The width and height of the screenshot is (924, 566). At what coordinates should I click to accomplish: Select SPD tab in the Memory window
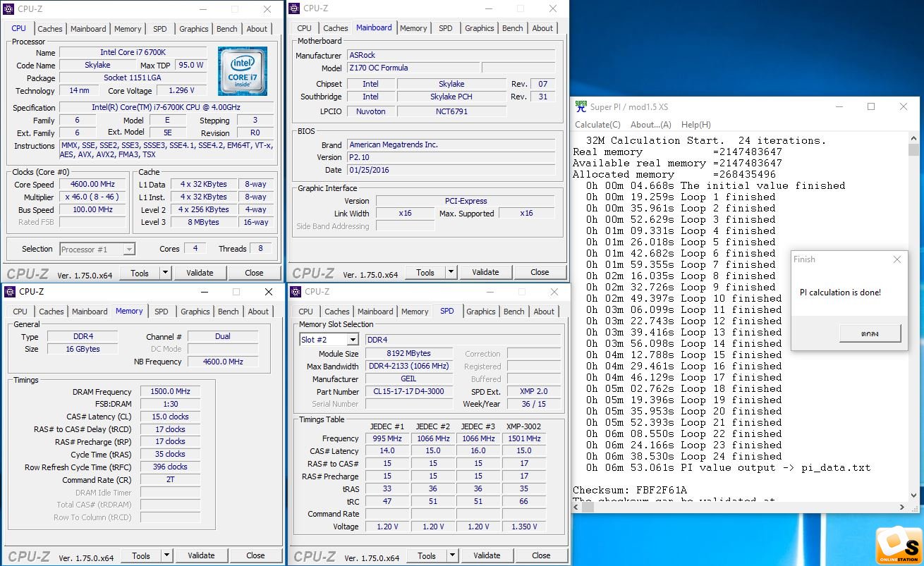pos(162,312)
